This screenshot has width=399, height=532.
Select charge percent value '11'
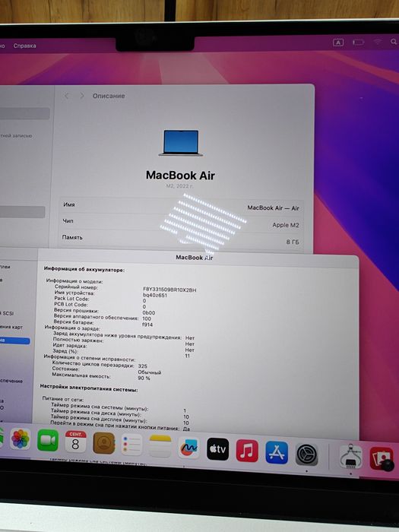coord(188,356)
